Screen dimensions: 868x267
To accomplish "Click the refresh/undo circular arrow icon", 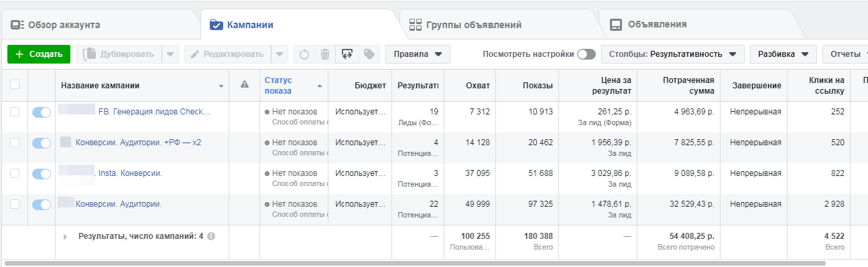I will pos(304,54).
